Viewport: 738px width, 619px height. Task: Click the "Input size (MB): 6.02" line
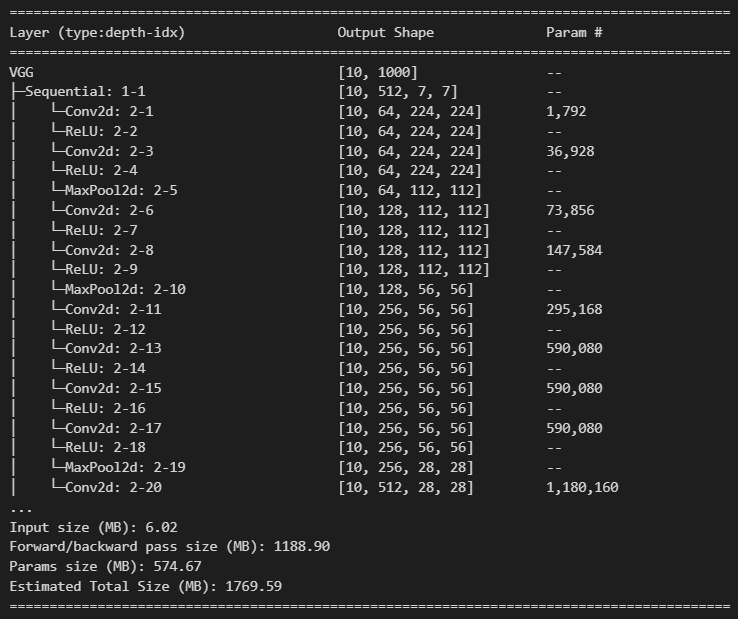(93, 527)
